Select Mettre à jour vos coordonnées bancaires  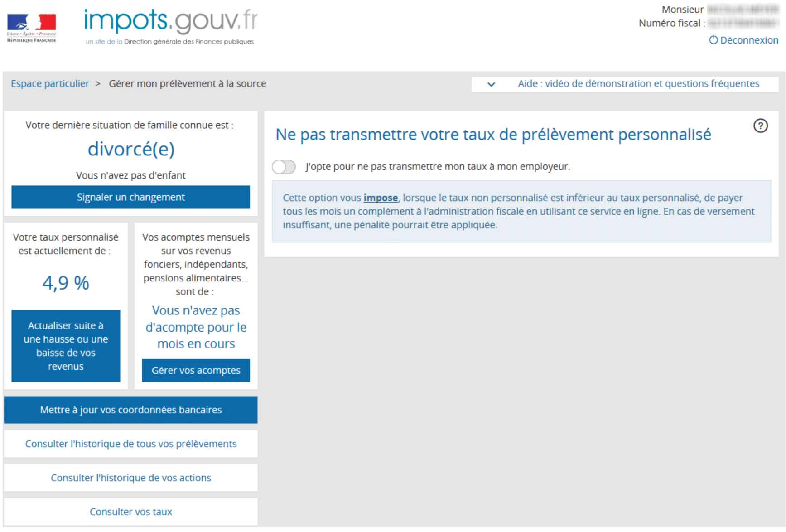(130, 410)
